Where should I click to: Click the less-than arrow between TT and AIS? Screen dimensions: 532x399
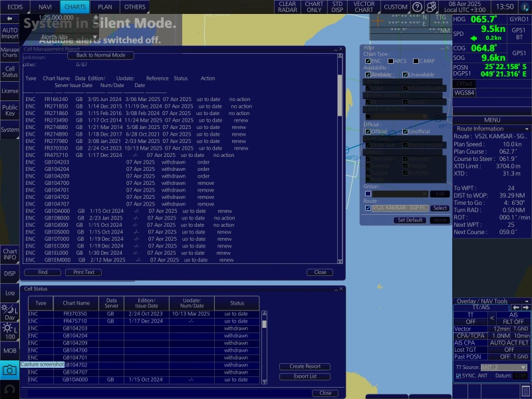(x=491, y=318)
